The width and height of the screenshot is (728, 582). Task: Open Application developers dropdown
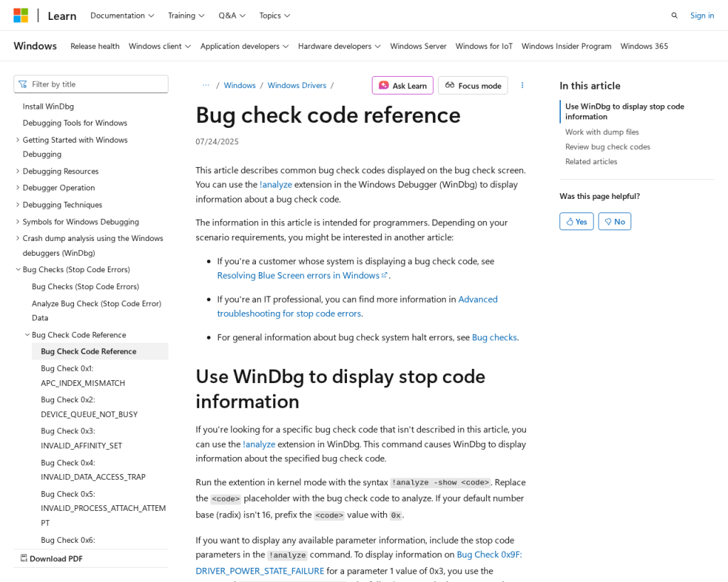tap(245, 46)
